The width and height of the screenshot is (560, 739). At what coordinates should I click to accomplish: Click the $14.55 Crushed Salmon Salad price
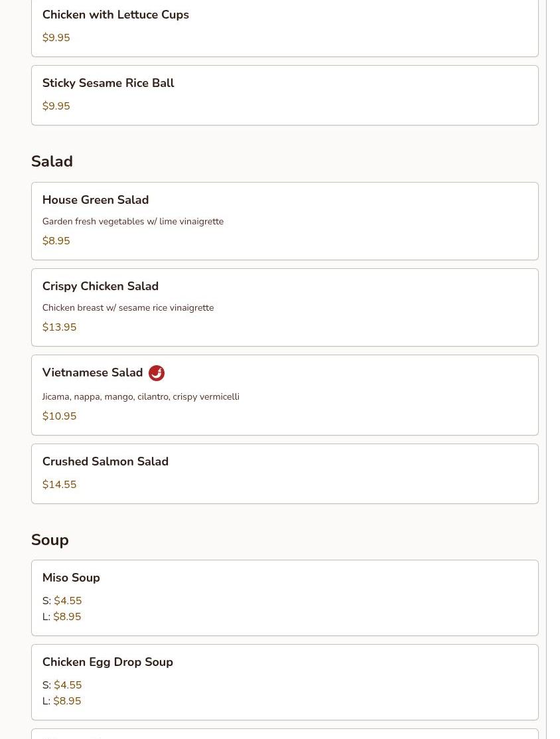59,485
